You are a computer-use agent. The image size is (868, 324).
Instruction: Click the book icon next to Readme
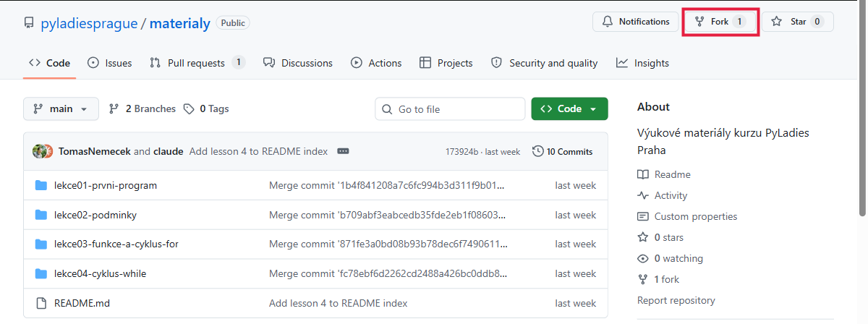click(643, 174)
